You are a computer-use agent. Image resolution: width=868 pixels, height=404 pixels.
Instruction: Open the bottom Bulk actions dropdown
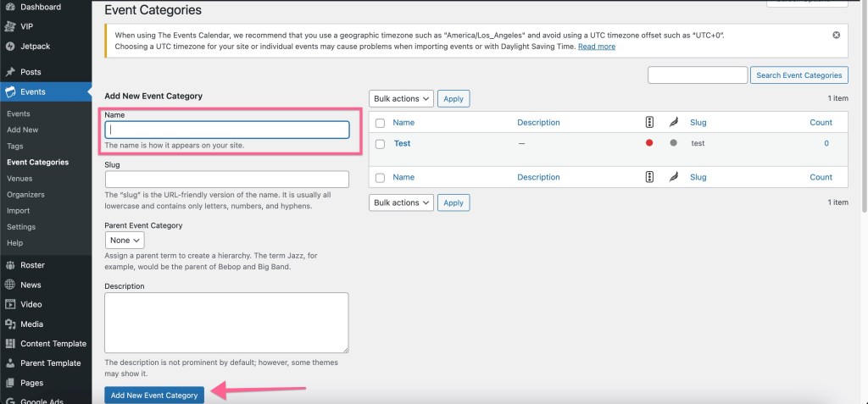click(401, 203)
